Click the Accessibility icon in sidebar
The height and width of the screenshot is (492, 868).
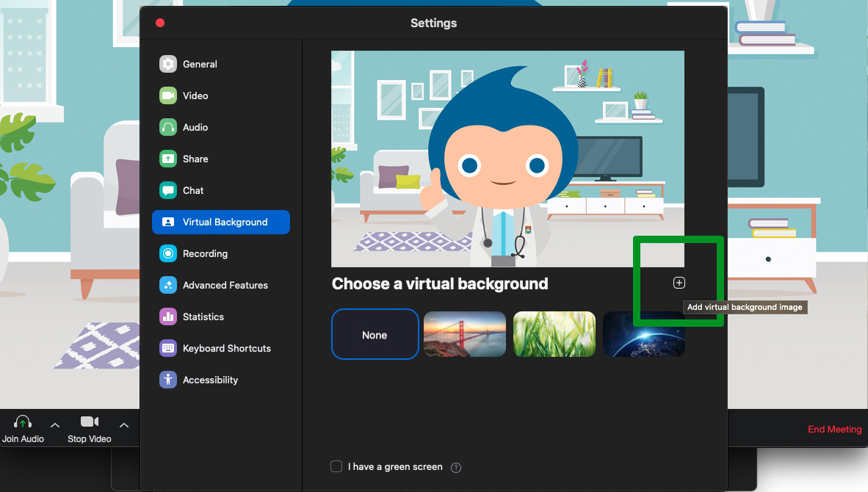168,380
